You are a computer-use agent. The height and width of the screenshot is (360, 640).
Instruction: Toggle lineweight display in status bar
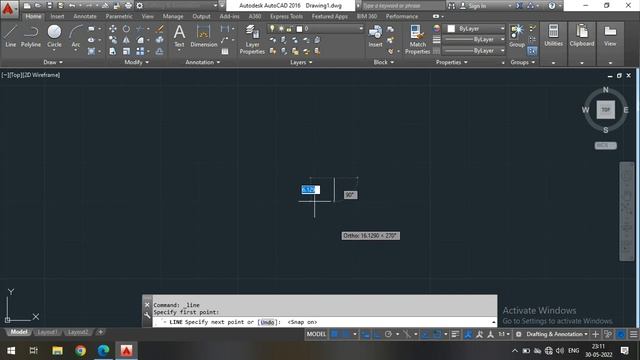pos(456,334)
